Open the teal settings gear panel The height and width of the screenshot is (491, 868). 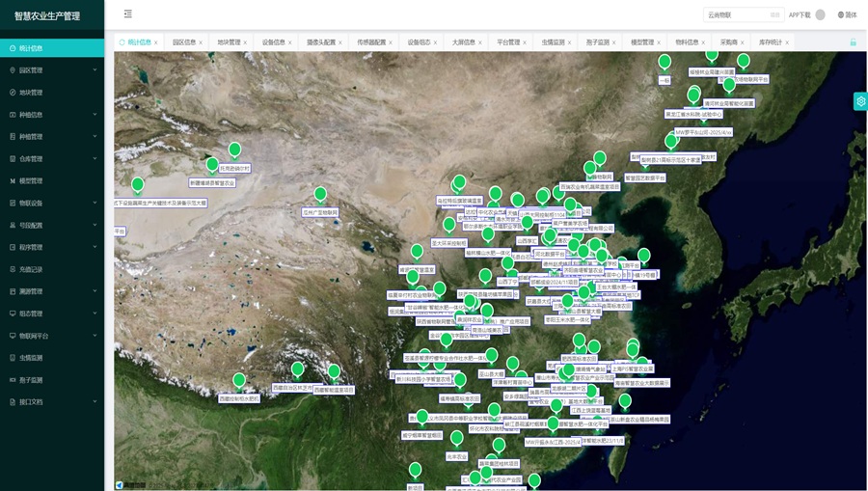pyautogui.click(x=860, y=101)
